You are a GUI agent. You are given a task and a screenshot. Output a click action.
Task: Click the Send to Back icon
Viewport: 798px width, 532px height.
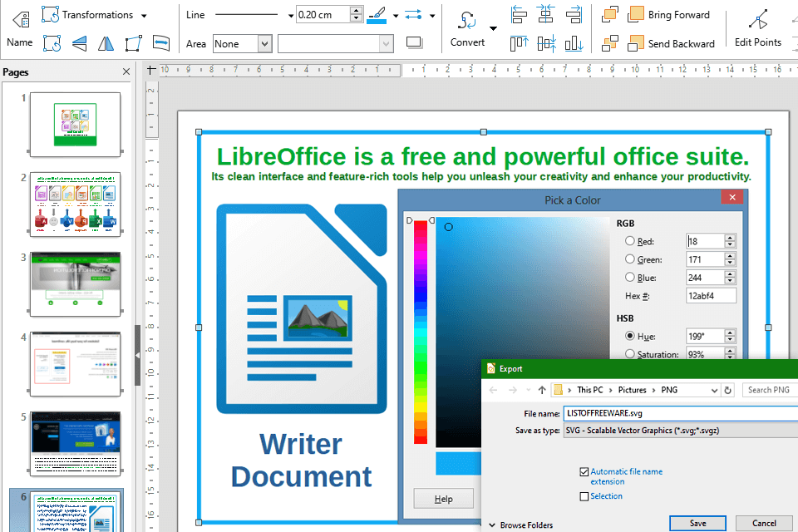click(609, 43)
